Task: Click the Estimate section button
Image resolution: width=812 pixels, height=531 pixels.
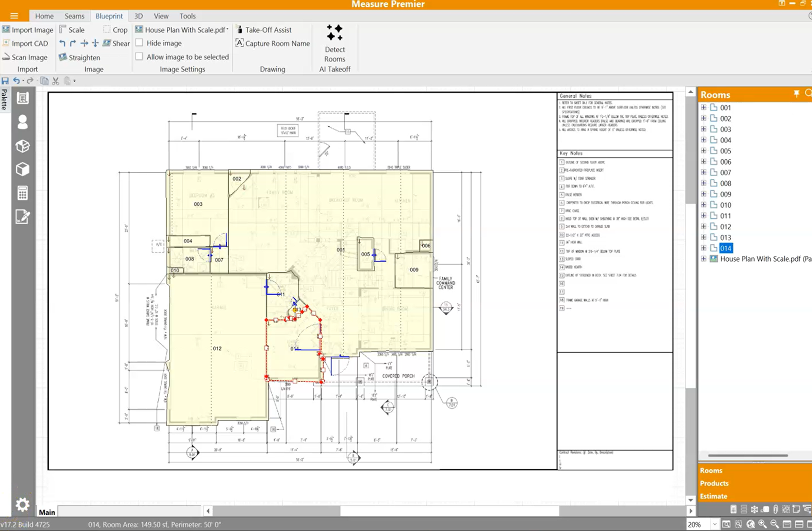Action: click(x=713, y=496)
